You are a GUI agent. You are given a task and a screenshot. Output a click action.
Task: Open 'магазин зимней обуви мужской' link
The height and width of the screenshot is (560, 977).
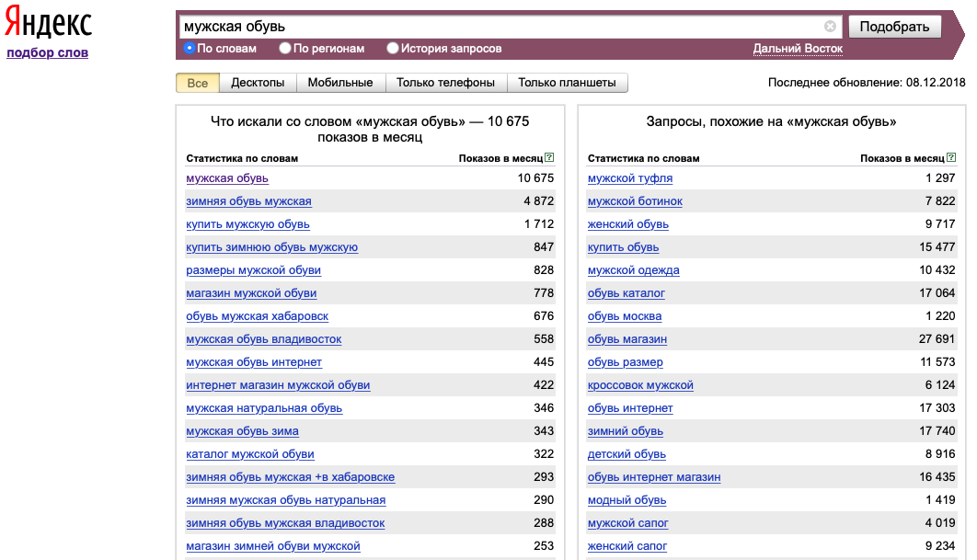coord(273,546)
